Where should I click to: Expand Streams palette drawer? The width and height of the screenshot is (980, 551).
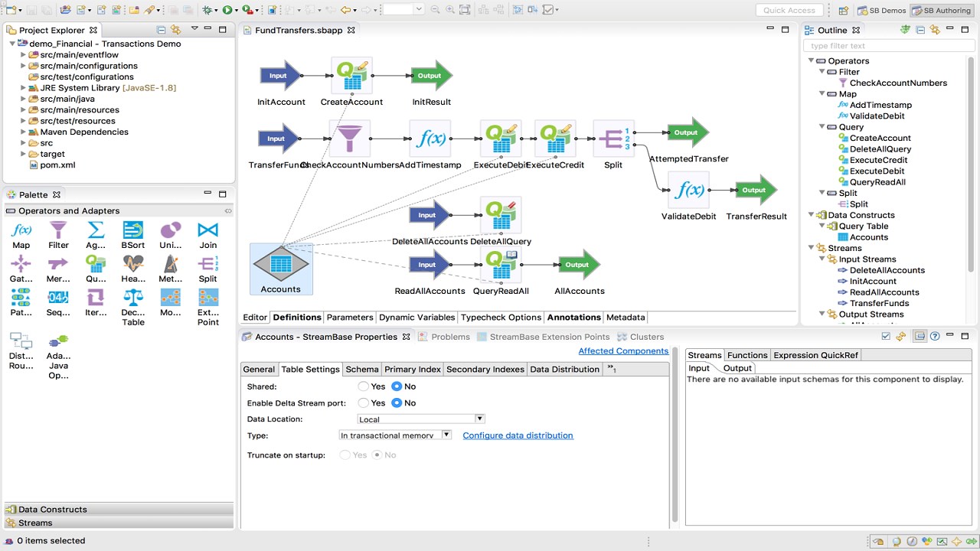(x=119, y=523)
